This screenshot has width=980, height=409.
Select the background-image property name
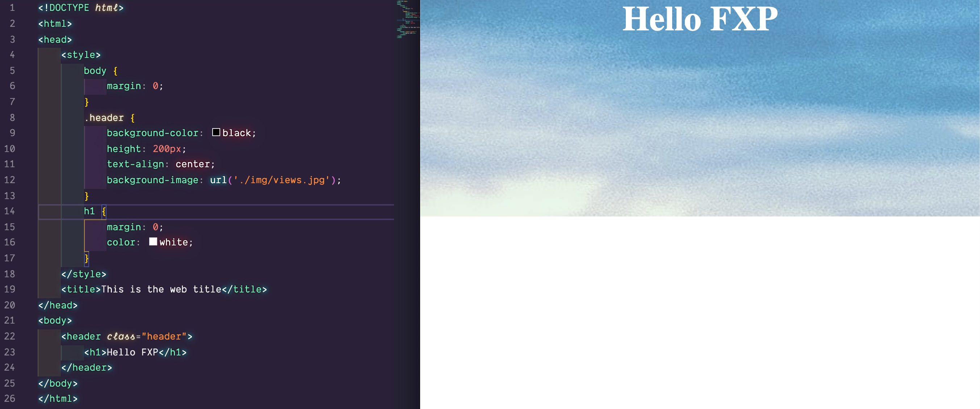tap(152, 180)
